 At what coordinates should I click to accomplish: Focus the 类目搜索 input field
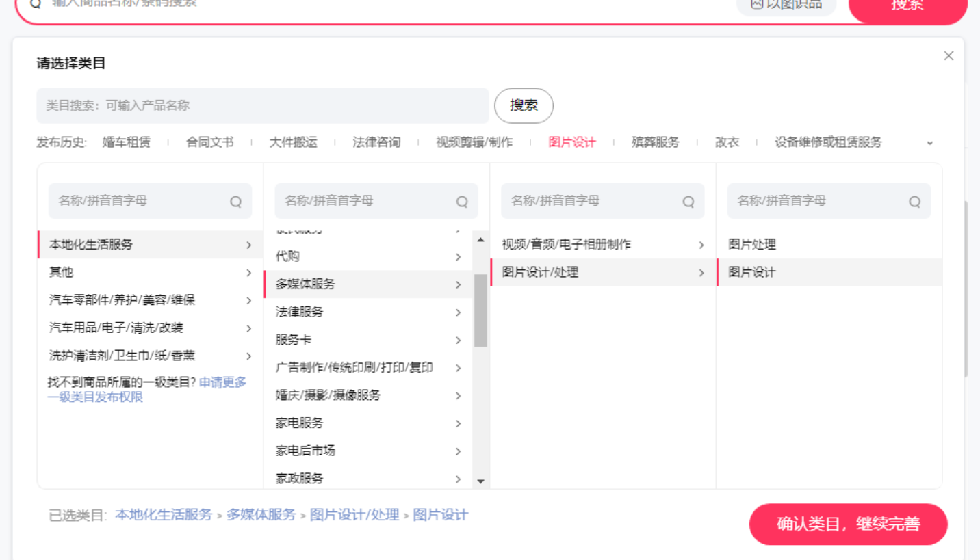tap(263, 105)
